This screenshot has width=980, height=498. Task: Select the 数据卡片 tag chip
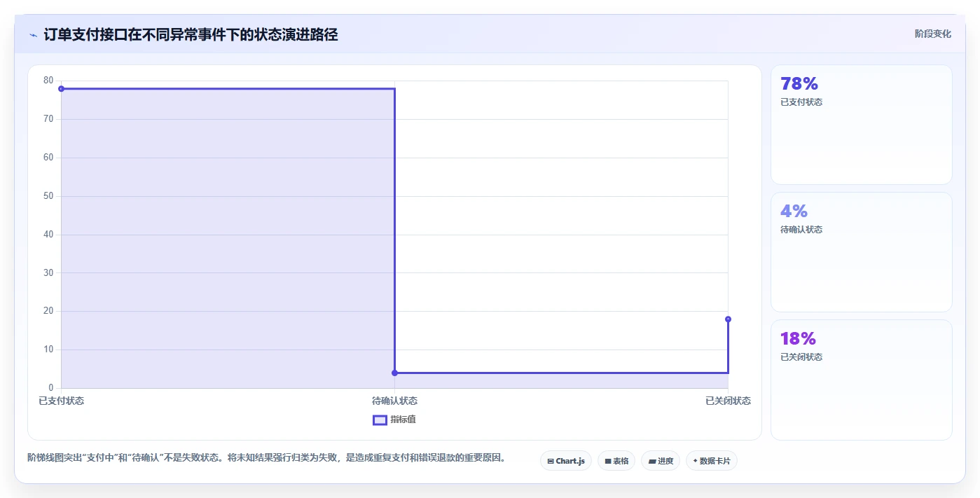click(x=712, y=461)
